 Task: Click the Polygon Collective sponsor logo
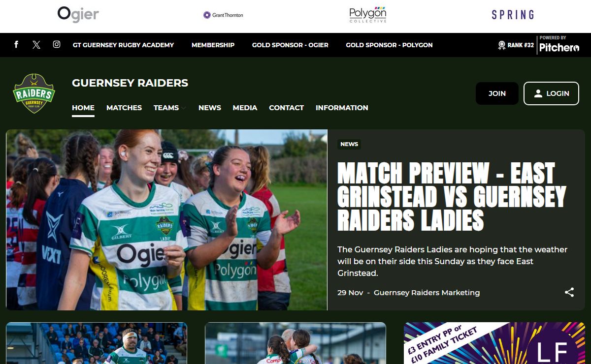(368, 15)
